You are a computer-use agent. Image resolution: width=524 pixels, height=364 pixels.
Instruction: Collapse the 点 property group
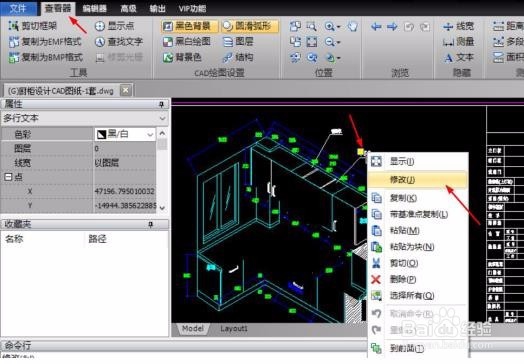click(x=8, y=177)
